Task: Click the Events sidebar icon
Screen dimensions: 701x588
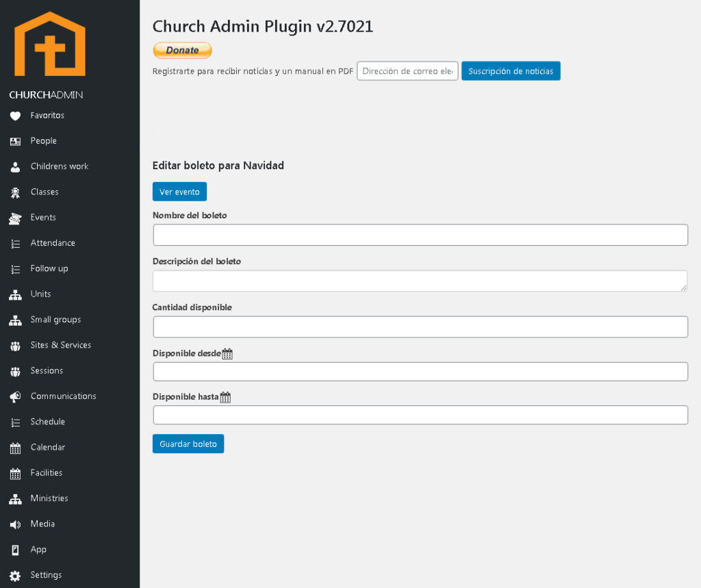Action: pos(15,218)
